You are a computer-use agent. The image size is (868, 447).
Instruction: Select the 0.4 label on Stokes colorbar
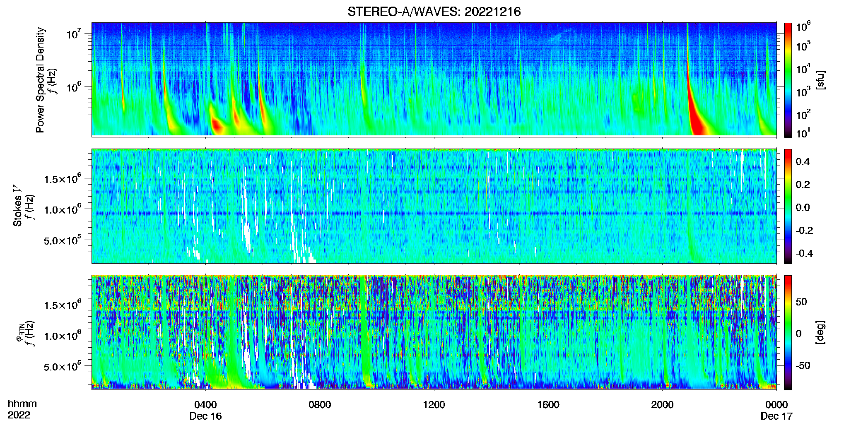pyautogui.click(x=803, y=162)
